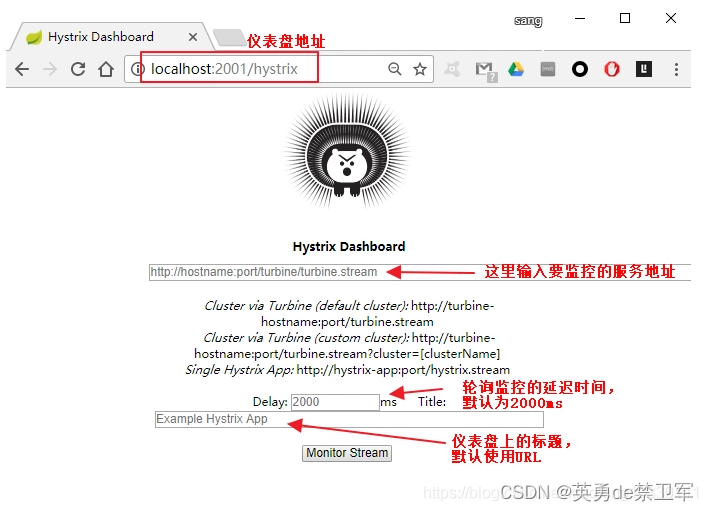
Task: Open a new browser tab
Action: click(228, 37)
